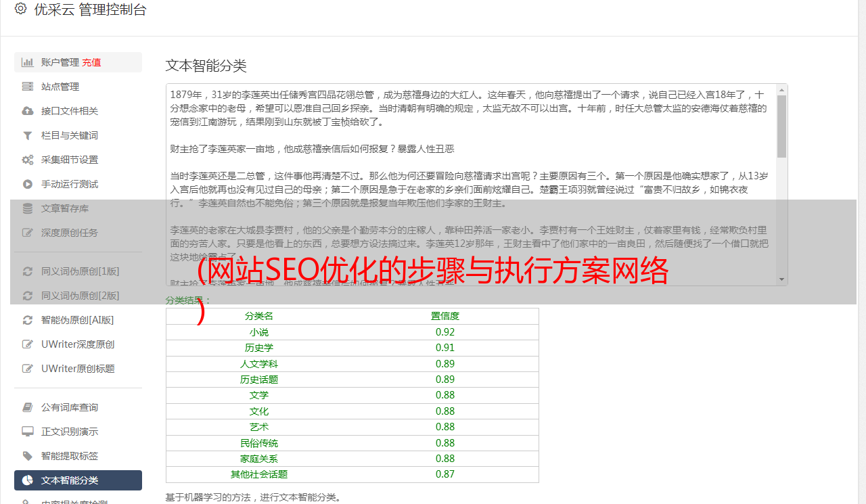
Task: Open UWriter原创标题 page
Action: click(78, 369)
